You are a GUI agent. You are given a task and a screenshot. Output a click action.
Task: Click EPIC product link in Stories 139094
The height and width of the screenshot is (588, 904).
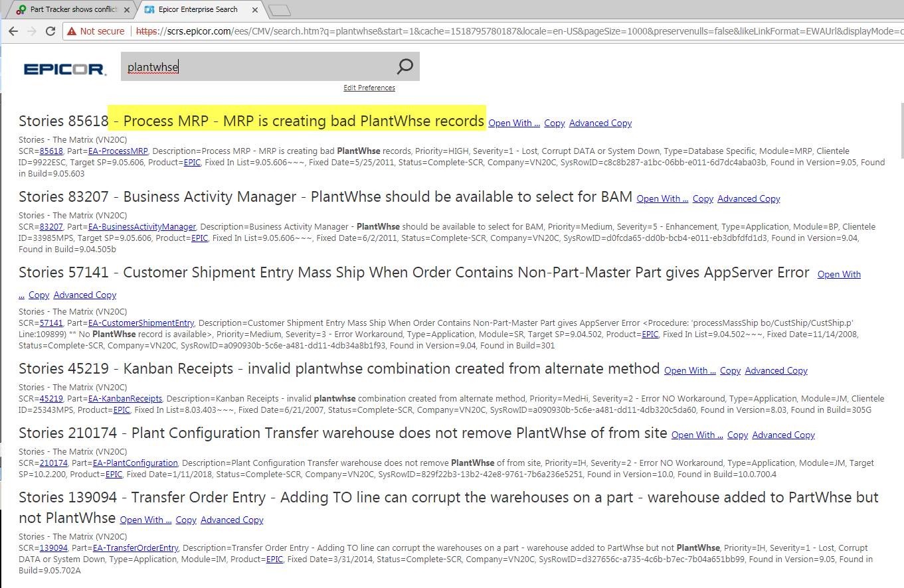(275, 559)
